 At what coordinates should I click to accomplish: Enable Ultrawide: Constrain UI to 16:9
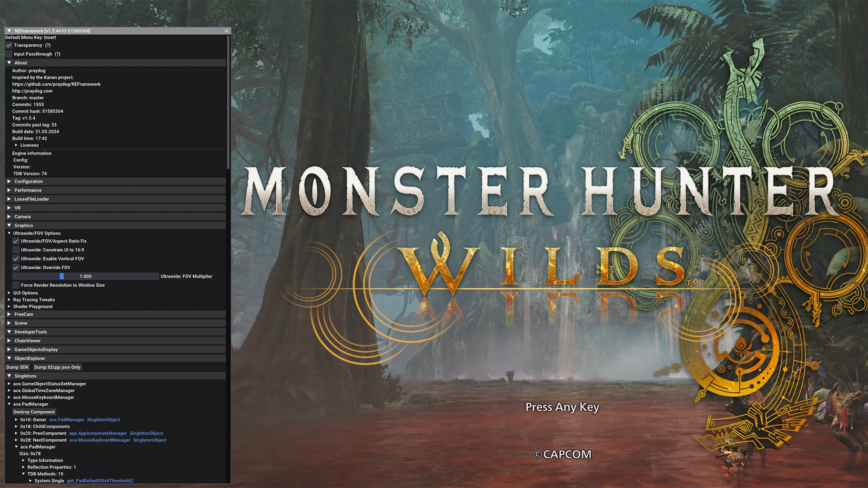click(x=16, y=250)
